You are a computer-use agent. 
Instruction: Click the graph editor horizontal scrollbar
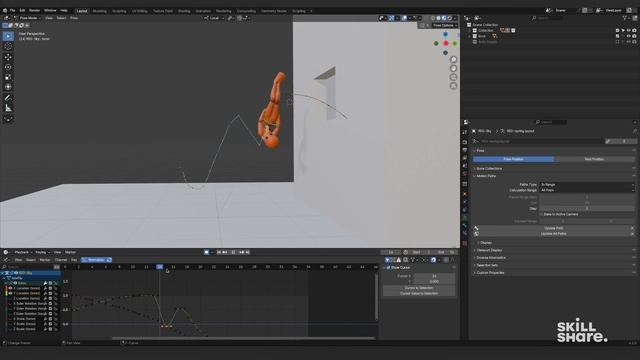click(x=243, y=338)
